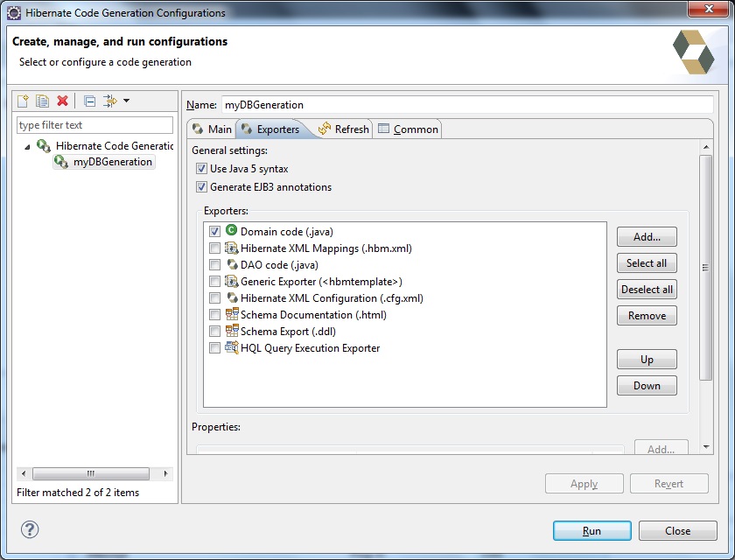Click the myDBGeneration tree item icon
Image resolution: width=735 pixels, height=560 pixels.
(61, 162)
